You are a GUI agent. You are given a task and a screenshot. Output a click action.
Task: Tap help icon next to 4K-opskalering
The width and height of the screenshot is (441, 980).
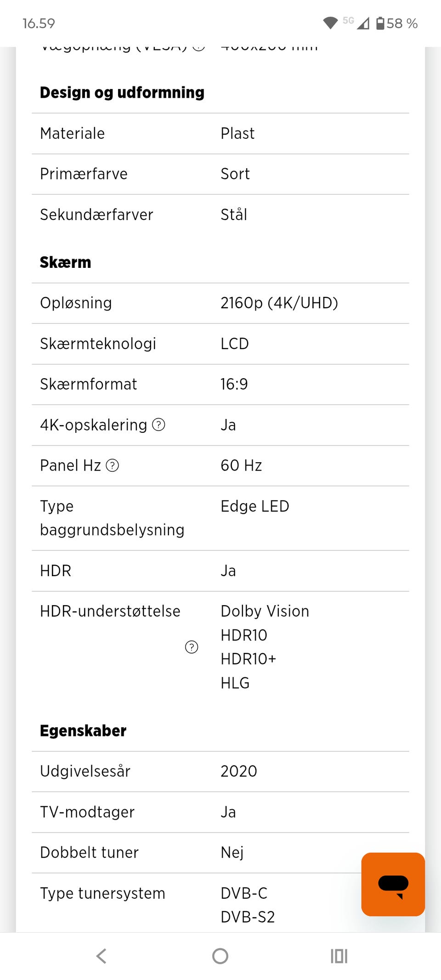pyautogui.click(x=158, y=425)
